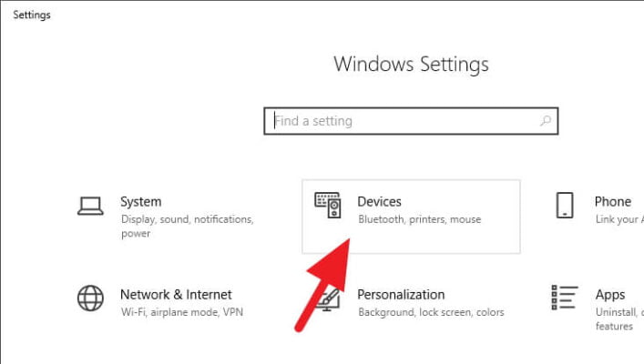
Task: Click the Network & Internet globe icon
Action: click(90, 298)
